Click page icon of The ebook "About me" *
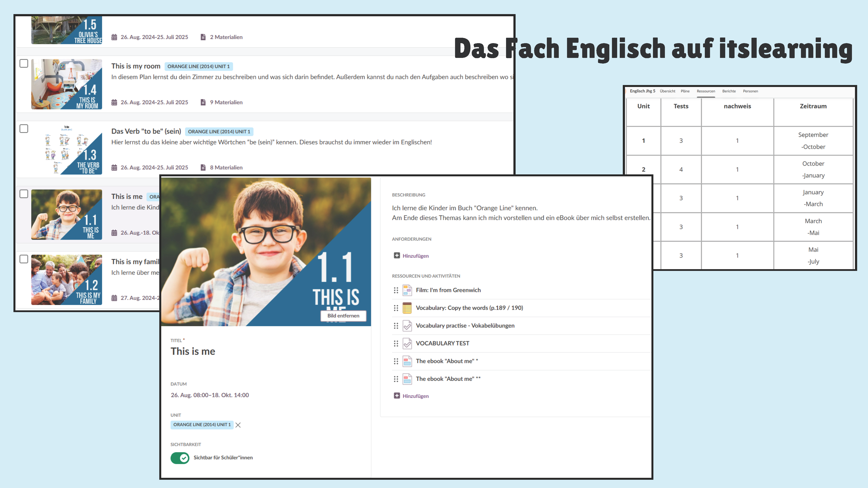This screenshot has width=868, height=488. tap(407, 361)
